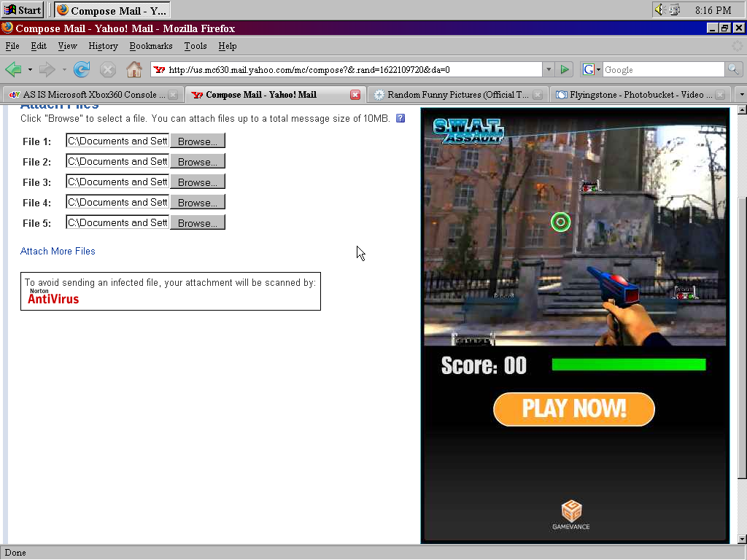
Task: Open the Forward button history dropdown
Action: pos(64,70)
